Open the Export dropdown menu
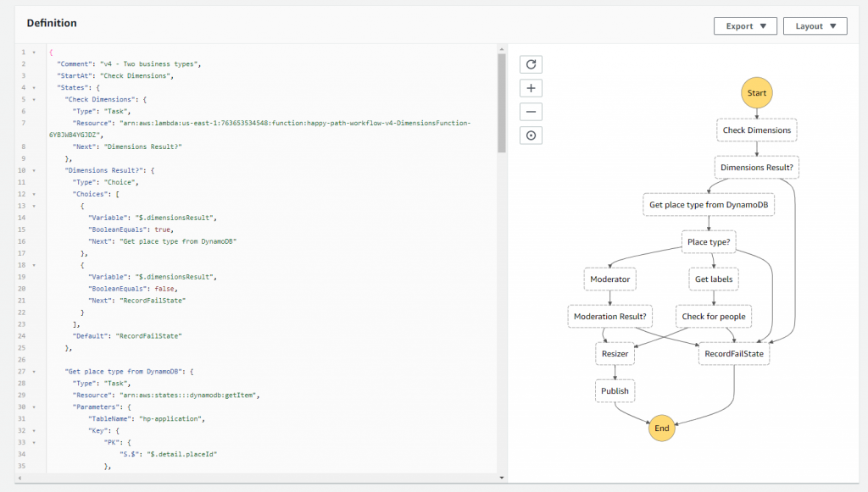The height and width of the screenshot is (492, 868). click(x=745, y=25)
